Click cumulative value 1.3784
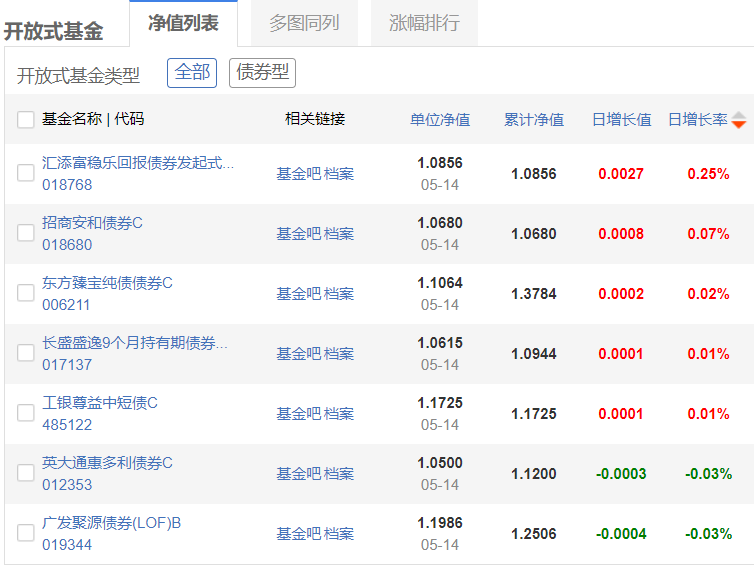This screenshot has height=567, width=754. tap(534, 294)
